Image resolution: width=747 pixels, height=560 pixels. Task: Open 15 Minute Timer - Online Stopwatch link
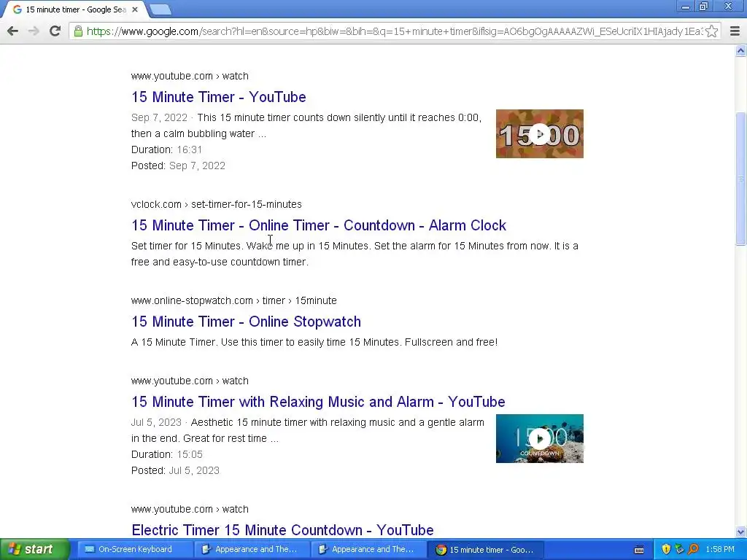click(246, 322)
